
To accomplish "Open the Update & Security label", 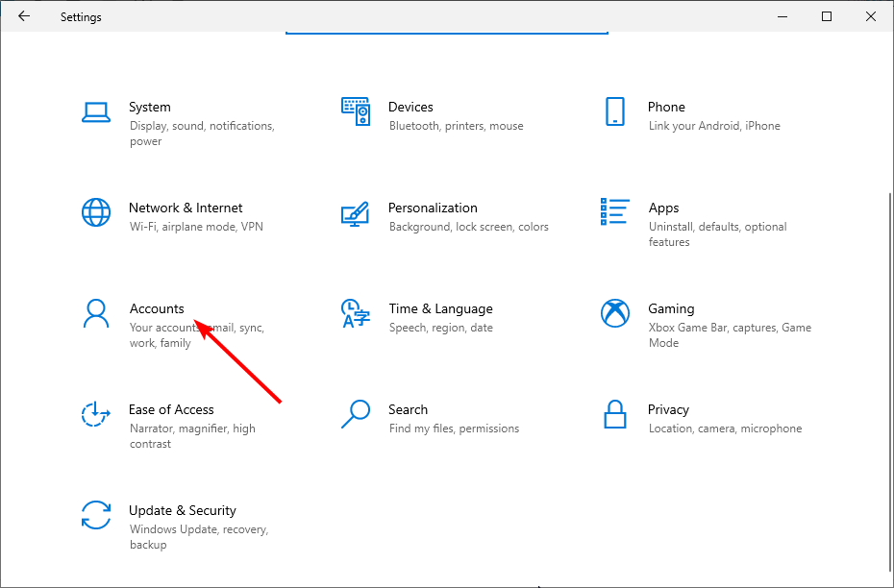I will (x=182, y=510).
